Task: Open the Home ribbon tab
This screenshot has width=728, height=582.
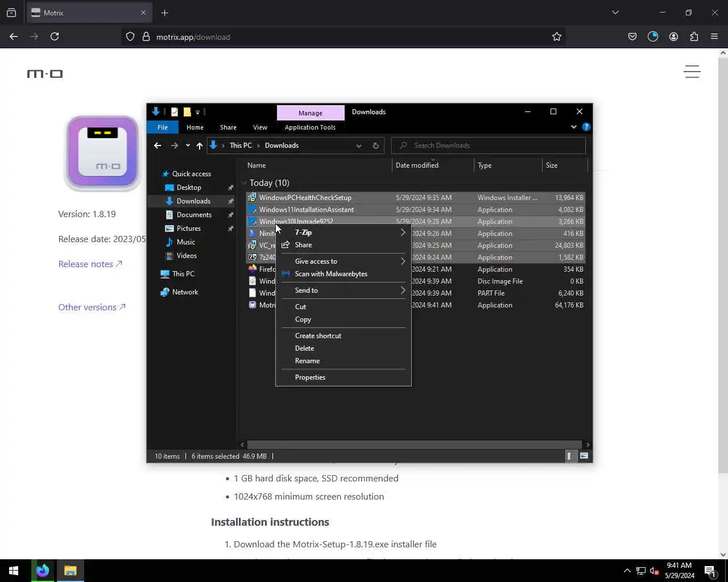Action: 195,127
